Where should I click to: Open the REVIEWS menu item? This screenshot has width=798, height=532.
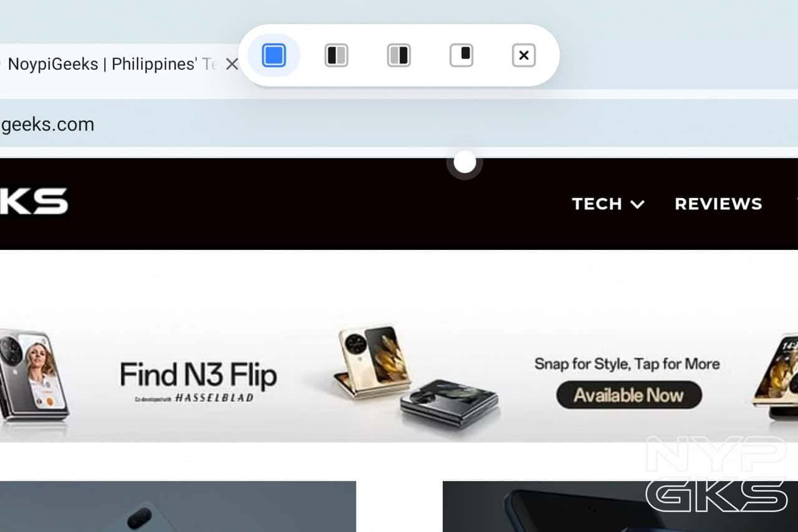pyautogui.click(x=718, y=204)
